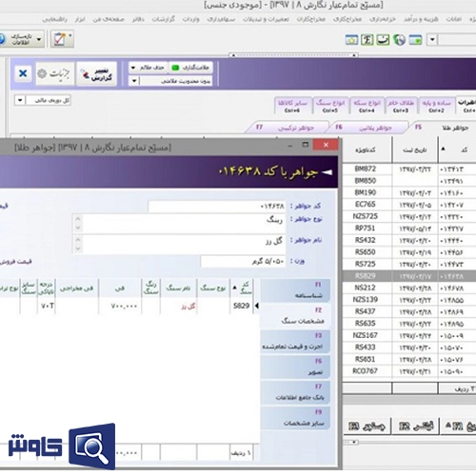The height and width of the screenshot is (476, 476).
Task: Switch to the انواع سنگ Ctrl+5 tab
Action: pos(330,106)
